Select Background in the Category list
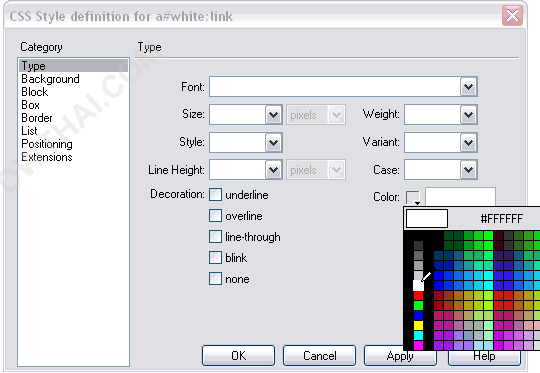Screen dimensions: 540x373 coord(50,79)
